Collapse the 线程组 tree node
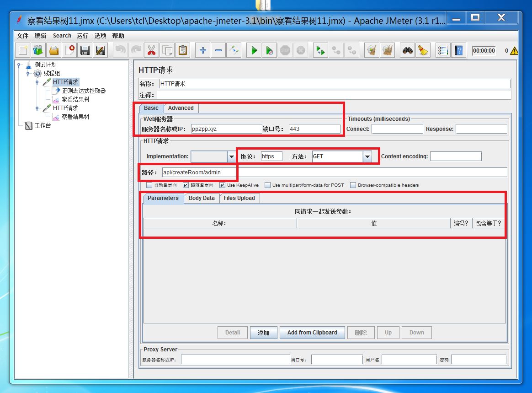Viewport: 532px width, 393px height. point(28,73)
